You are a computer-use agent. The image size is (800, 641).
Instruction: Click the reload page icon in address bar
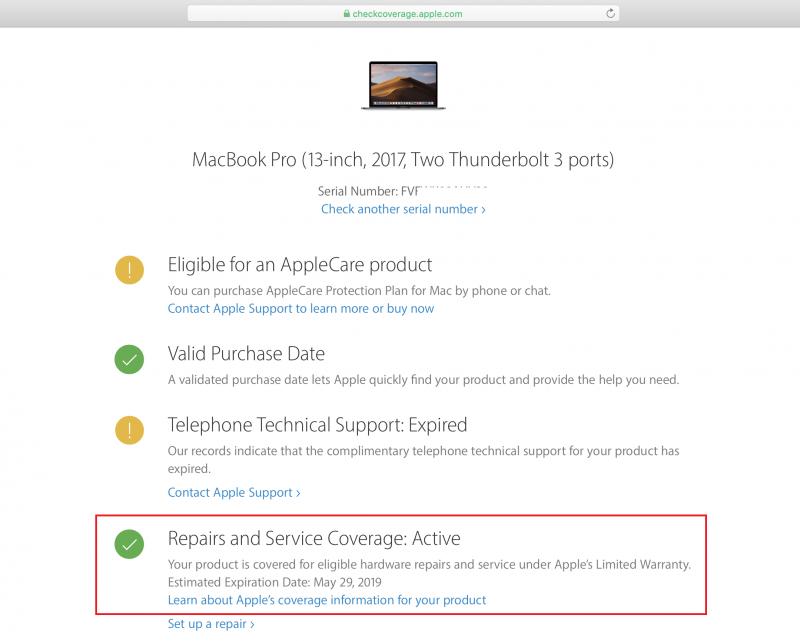coord(610,13)
